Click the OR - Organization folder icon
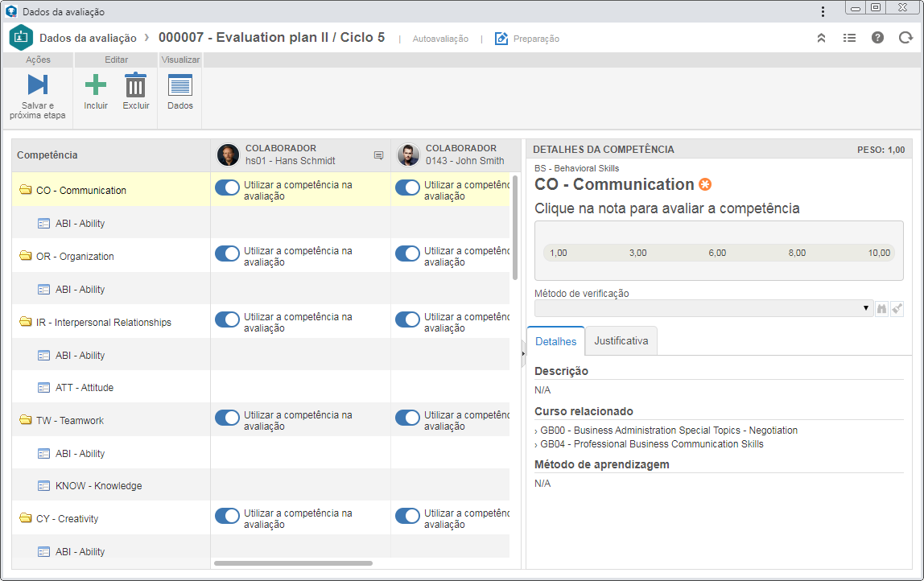This screenshot has height=581, width=924. tap(25, 256)
